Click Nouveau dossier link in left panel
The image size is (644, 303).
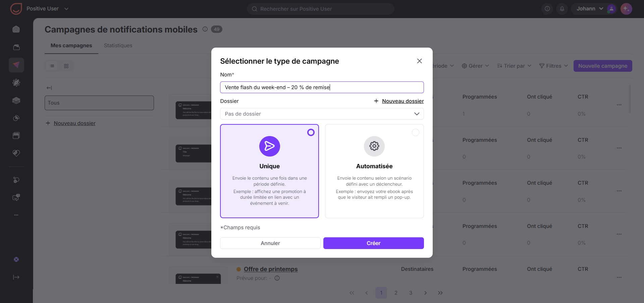tap(74, 123)
